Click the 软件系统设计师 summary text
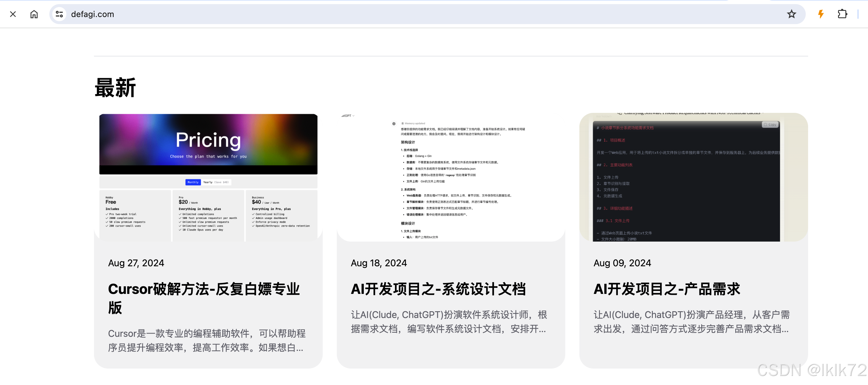Viewport: 868px width, 385px height. (449, 321)
